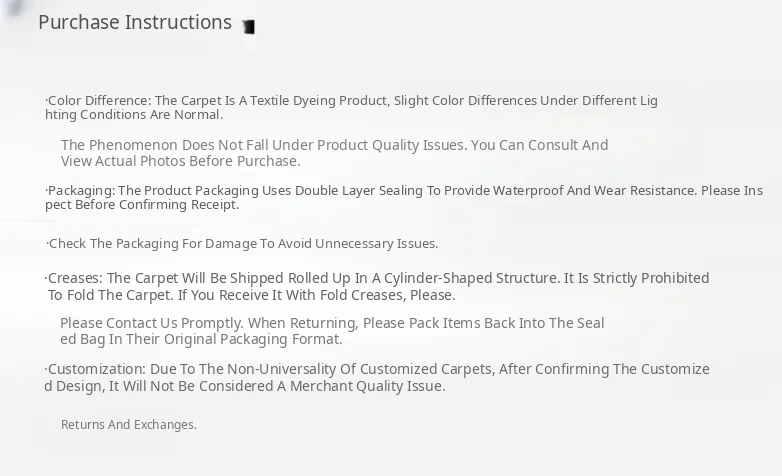The width and height of the screenshot is (782, 476).
Task: Click 'View Actual Photos Before Purchase' text
Action: point(181,161)
